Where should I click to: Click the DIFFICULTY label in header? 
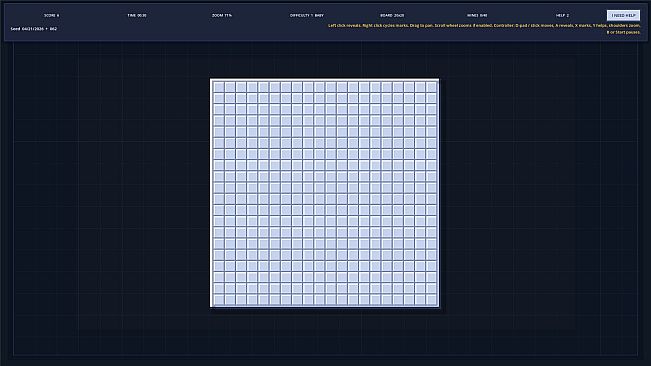(x=307, y=15)
